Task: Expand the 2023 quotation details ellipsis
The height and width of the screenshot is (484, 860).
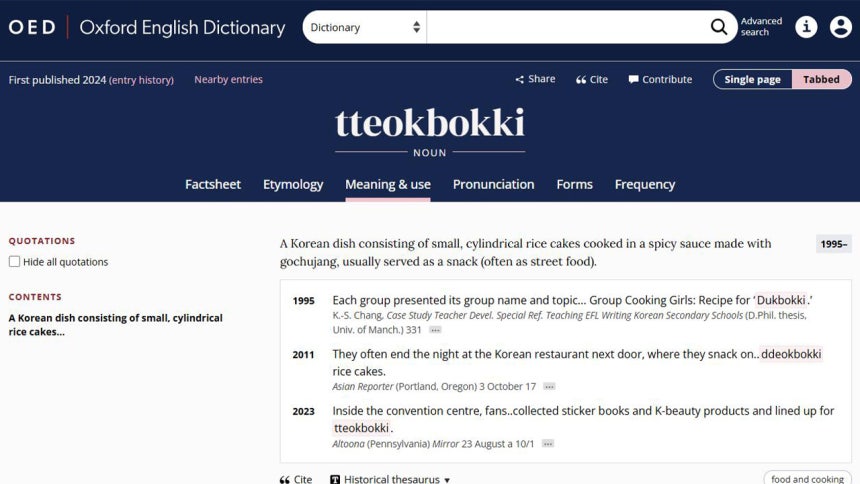Action: coord(547,443)
